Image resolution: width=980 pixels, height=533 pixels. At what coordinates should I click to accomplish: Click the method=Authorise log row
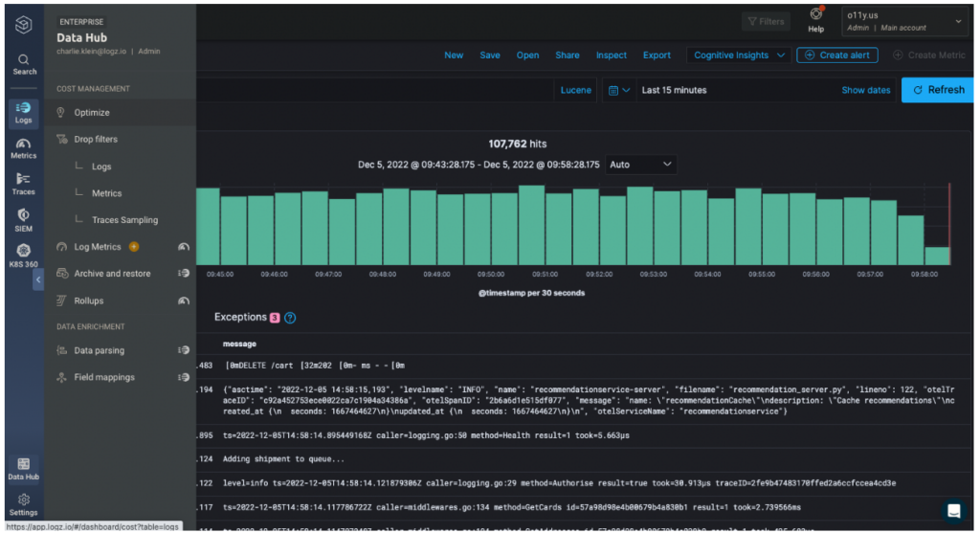click(585, 483)
